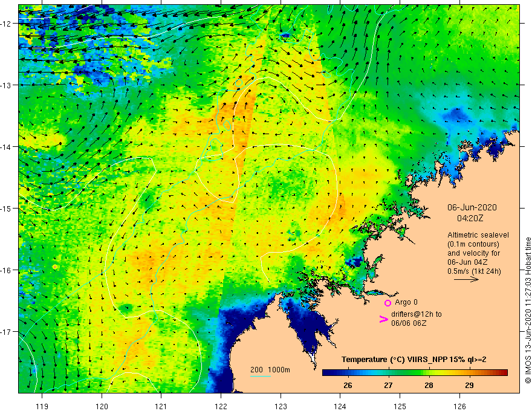Click the IMOS copyright timestamp text
Image resolution: width=532 pixels, height=411 pixels.
[x=528, y=310]
